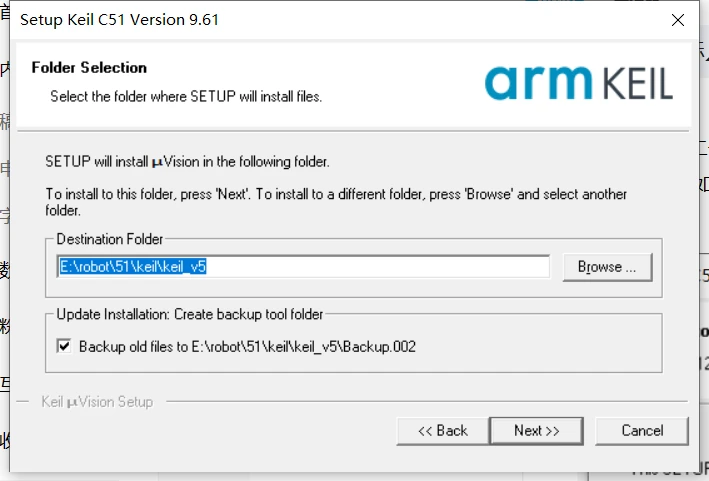Click the Browse... button
The width and height of the screenshot is (709, 481).
[607, 267]
